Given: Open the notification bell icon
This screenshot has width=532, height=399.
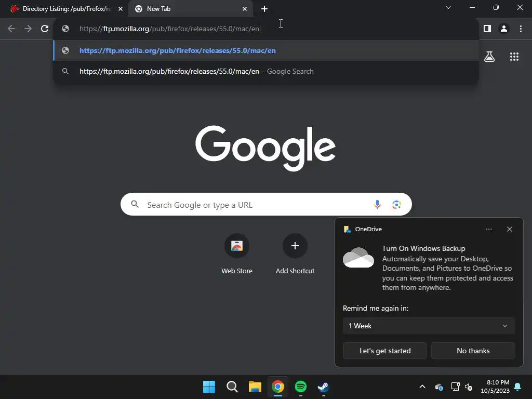Looking at the screenshot, I should click(x=518, y=387).
